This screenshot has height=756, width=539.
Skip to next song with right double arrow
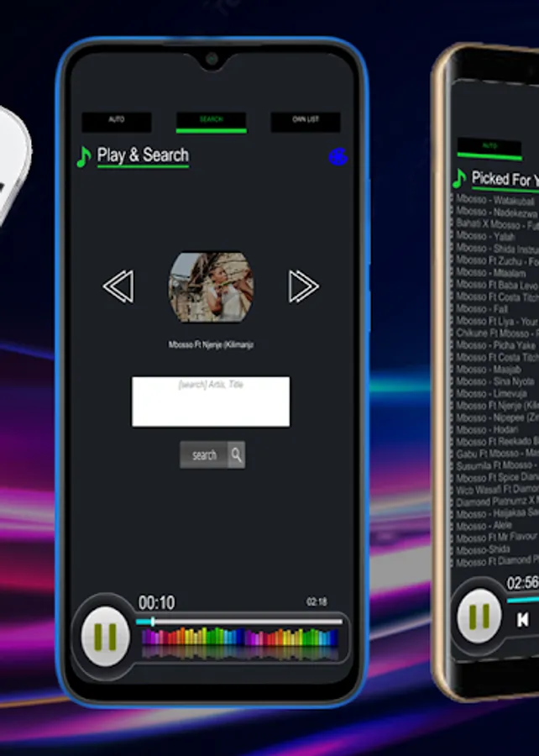tap(303, 286)
